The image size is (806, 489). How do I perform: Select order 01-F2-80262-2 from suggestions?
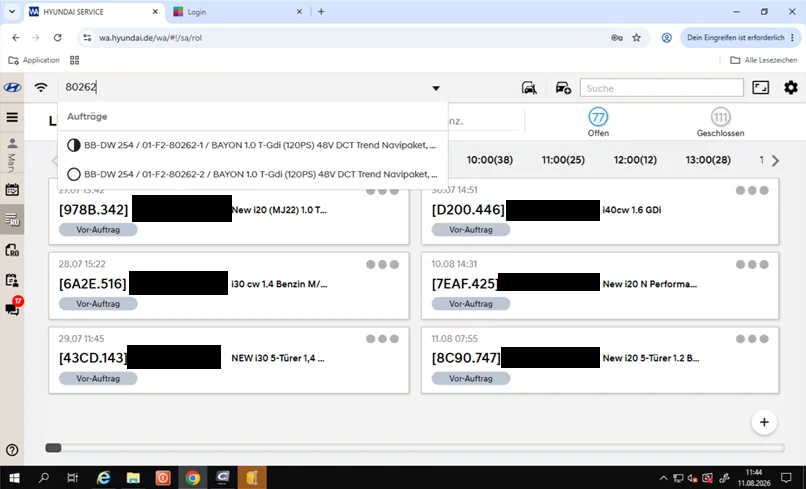pyautogui.click(x=253, y=174)
